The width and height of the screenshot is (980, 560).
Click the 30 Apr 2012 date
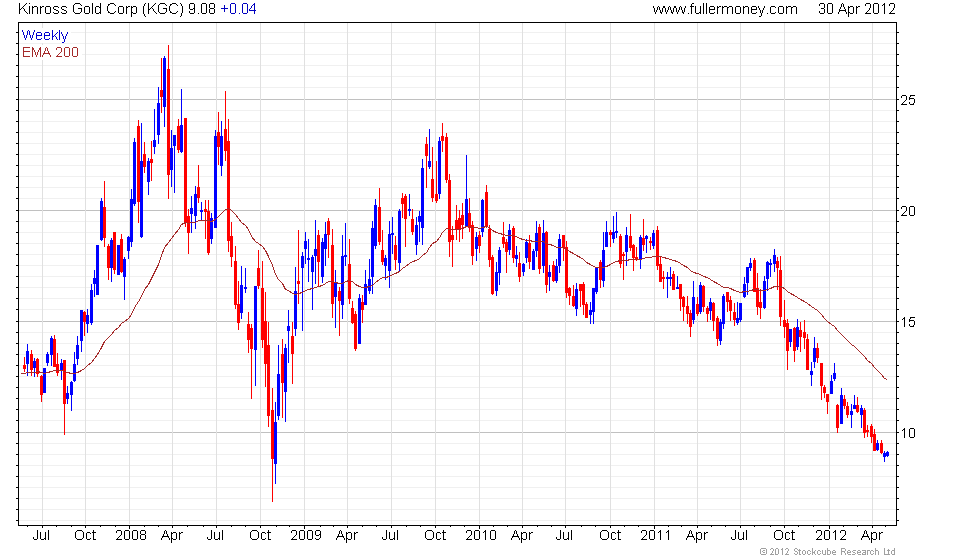857,9
